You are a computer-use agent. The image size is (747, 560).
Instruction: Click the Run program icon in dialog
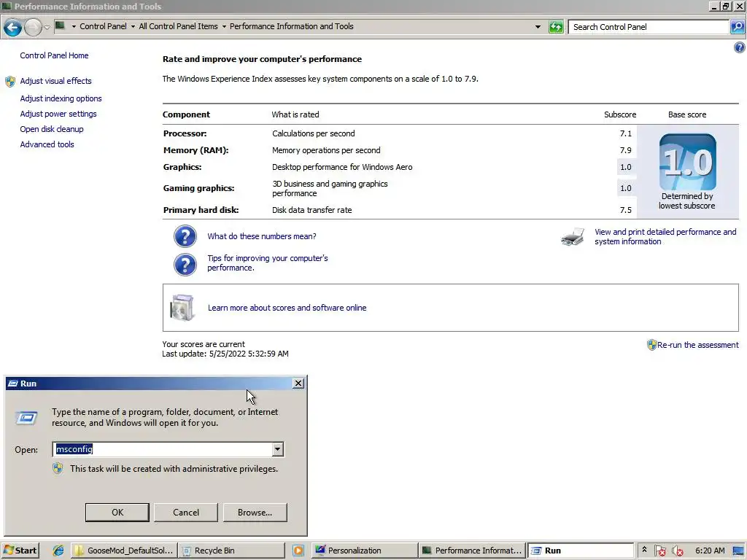[27, 418]
